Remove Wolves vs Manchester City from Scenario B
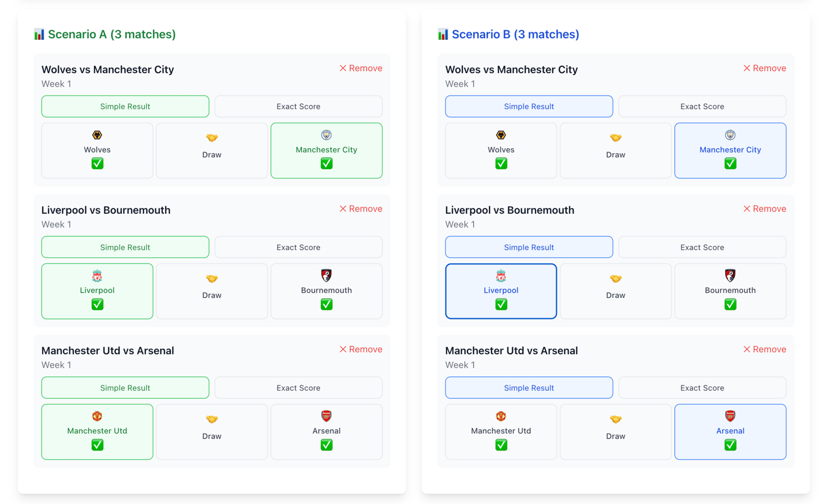Viewport: 820px width, 504px height. [764, 68]
